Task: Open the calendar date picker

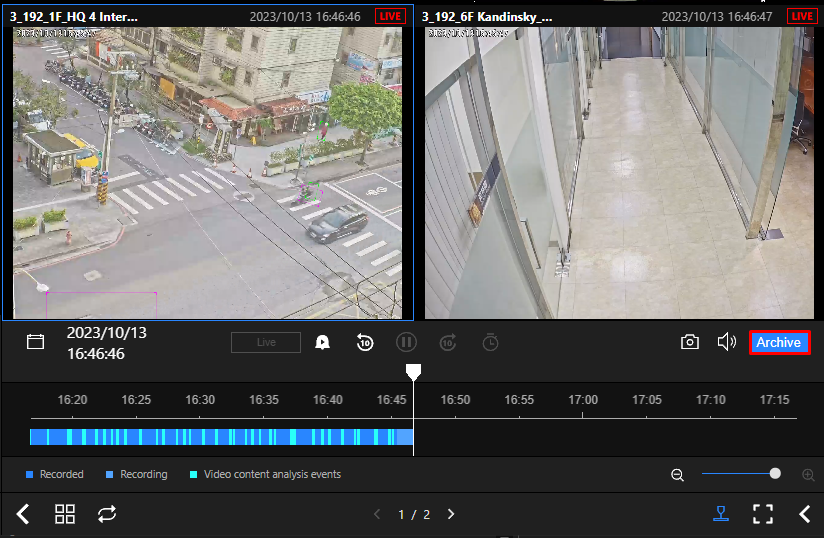Action: coord(36,342)
